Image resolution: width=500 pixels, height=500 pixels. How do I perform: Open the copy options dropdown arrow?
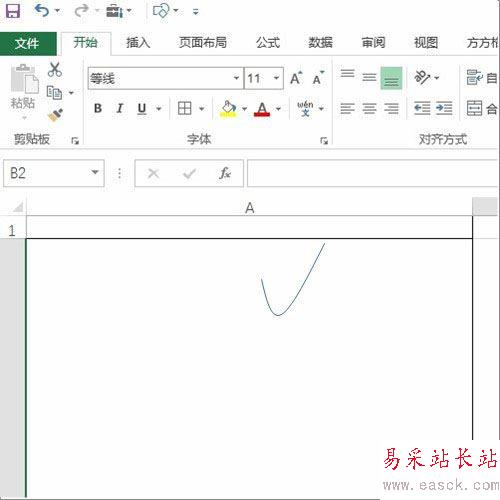tap(71, 93)
